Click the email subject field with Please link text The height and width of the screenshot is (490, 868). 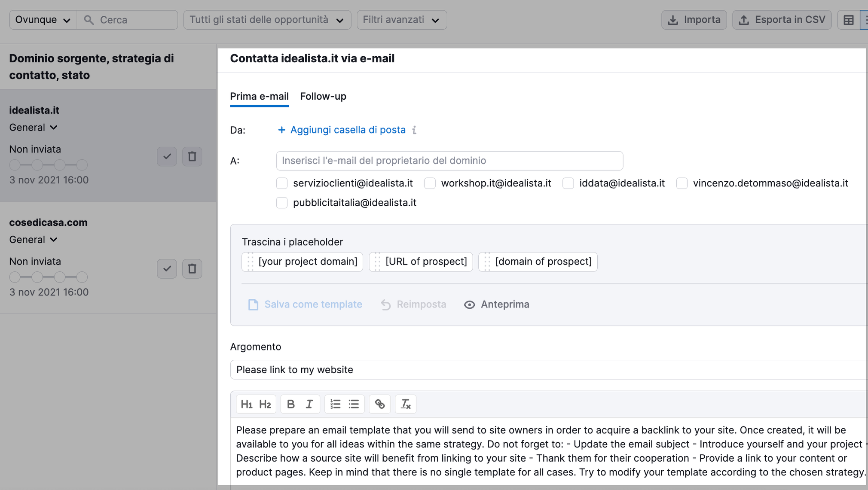point(430,369)
